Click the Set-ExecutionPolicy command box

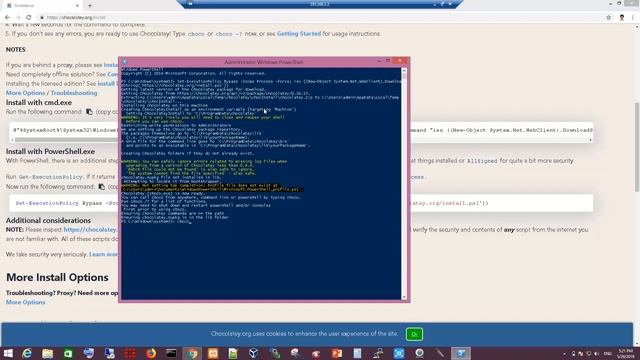click(301, 203)
